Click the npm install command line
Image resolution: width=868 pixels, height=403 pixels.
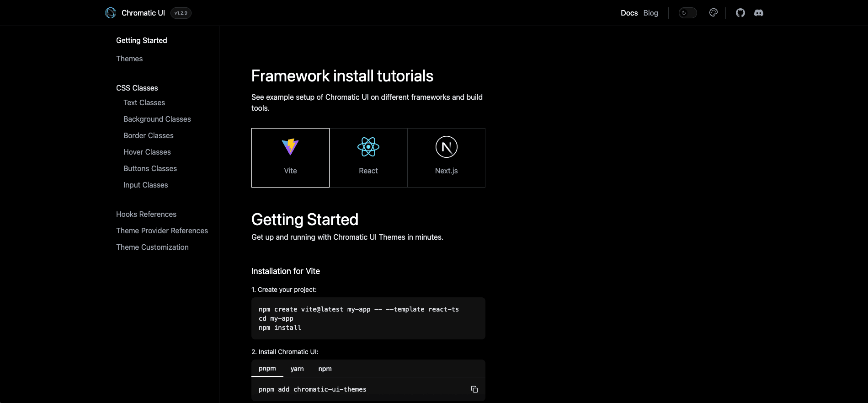coord(280,328)
